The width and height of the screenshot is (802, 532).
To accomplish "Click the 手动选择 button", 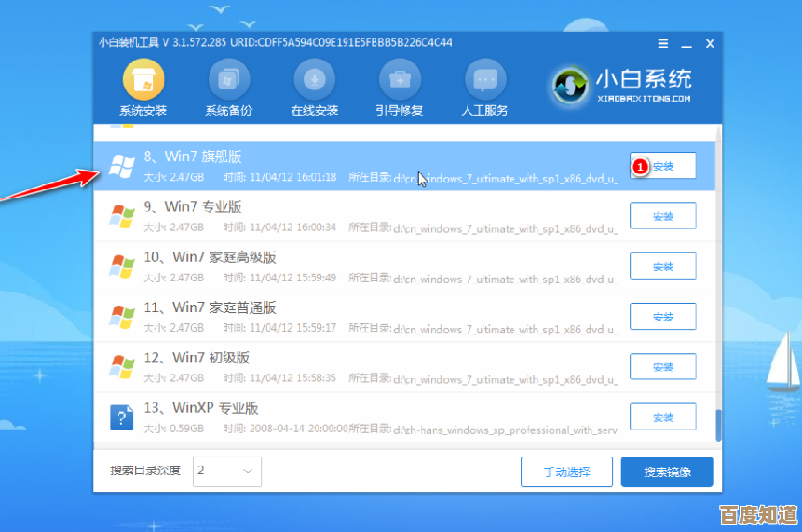I will coord(566,471).
